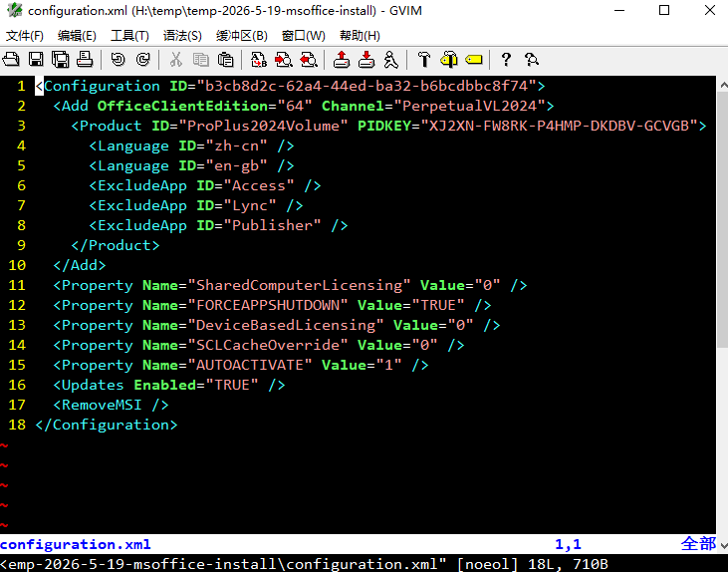Click the </Product> closing tag
Image resolution: width=728 pixels, height=572 pixels.
116,245
